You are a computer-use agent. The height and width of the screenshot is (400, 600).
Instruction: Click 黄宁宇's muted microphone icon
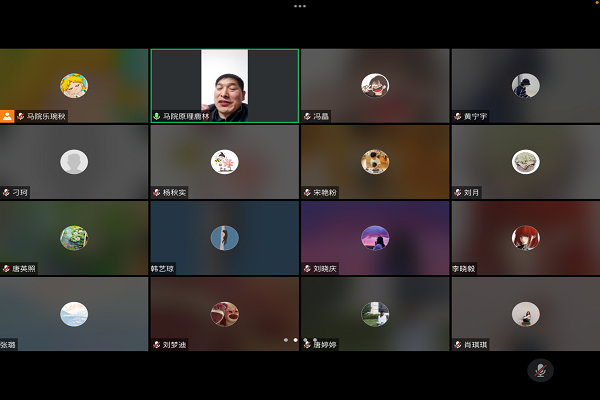pos(457,116)
